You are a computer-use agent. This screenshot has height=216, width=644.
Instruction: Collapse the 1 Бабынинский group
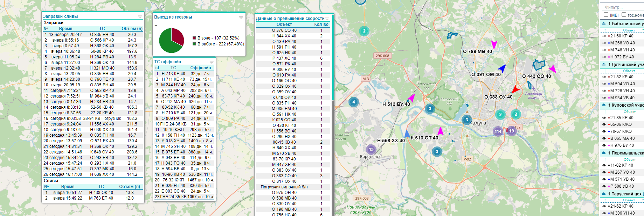604,23
